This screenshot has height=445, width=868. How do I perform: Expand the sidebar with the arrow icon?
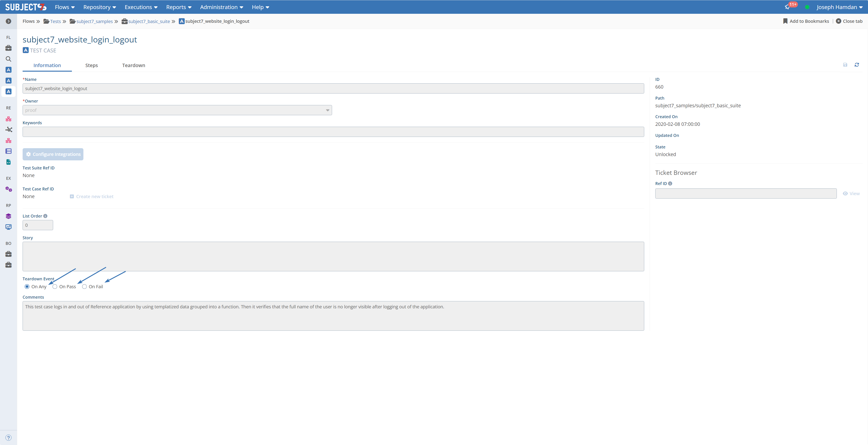[8, 21]
